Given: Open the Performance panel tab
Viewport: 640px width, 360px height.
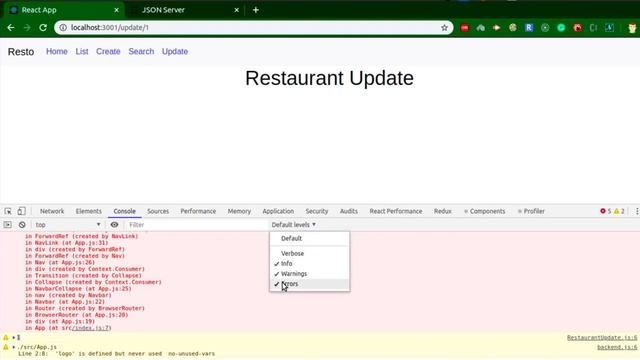Looking at the screenshot, I should (198, 211).
